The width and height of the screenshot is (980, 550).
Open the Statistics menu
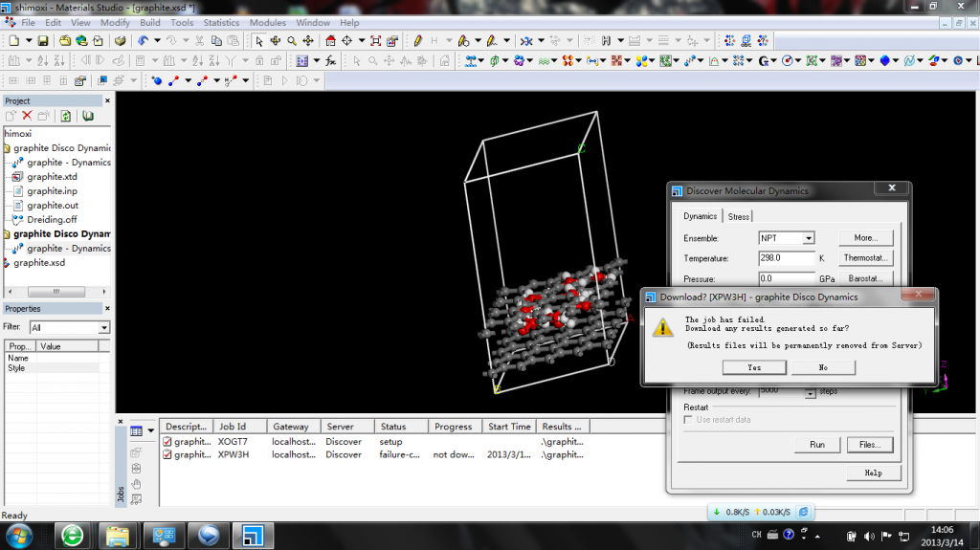[x=221, y=23]
